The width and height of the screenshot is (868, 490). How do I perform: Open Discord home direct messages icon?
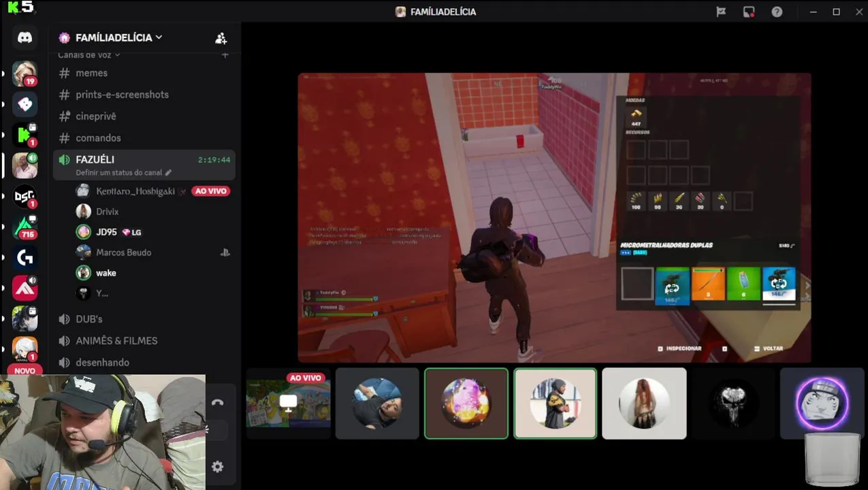tap(25, 37)
